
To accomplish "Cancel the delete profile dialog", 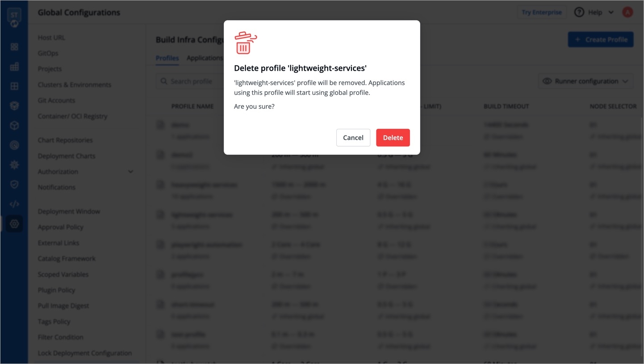I will tap(353, 137).
